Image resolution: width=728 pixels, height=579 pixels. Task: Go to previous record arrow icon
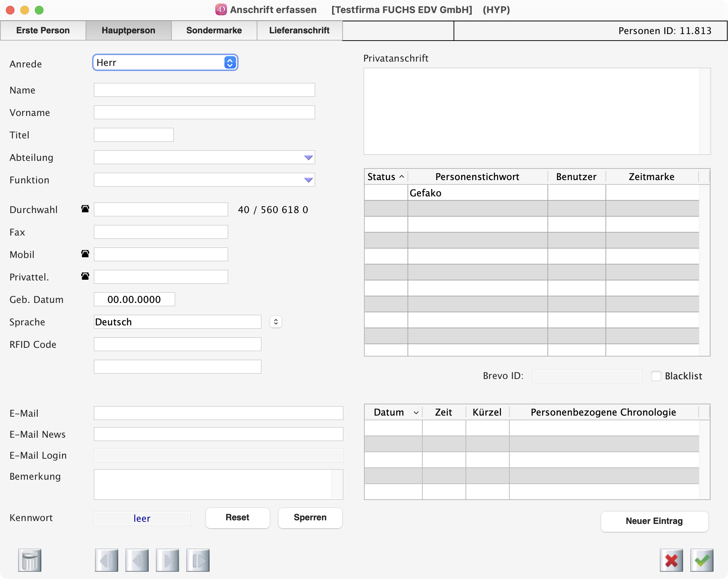[x=137, y=560]
